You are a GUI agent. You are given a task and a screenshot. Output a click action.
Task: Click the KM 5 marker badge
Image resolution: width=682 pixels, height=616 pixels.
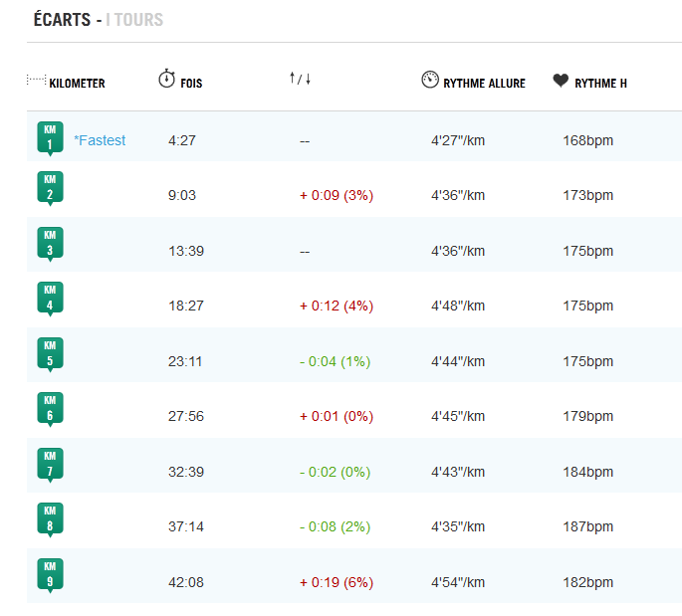pyautogui.click(x=50, y=354)
